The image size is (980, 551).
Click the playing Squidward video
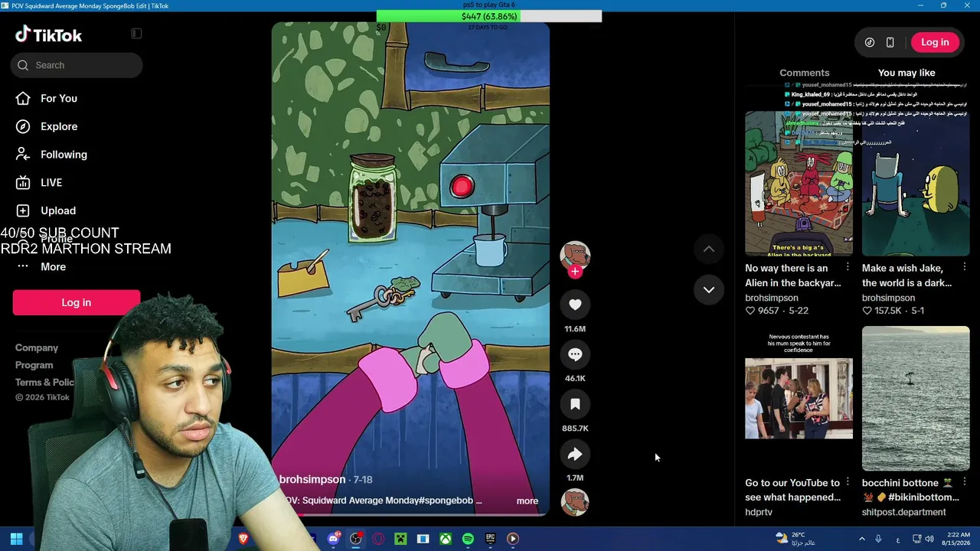(x=410, y=268)
